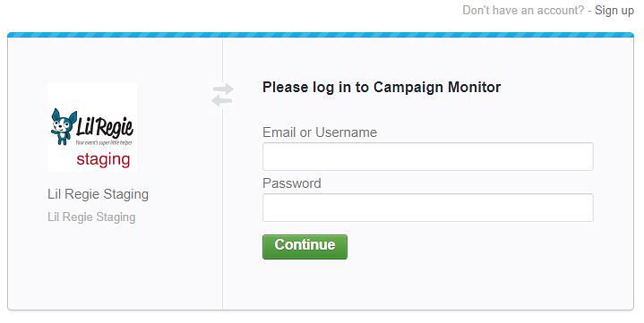
Task: Click the red "staging" word in logo
Action: (103, 159)
